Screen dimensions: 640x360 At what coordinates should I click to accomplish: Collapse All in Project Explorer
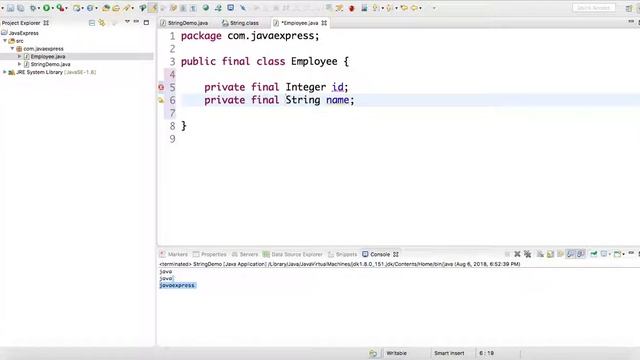[x=92, y=23]
